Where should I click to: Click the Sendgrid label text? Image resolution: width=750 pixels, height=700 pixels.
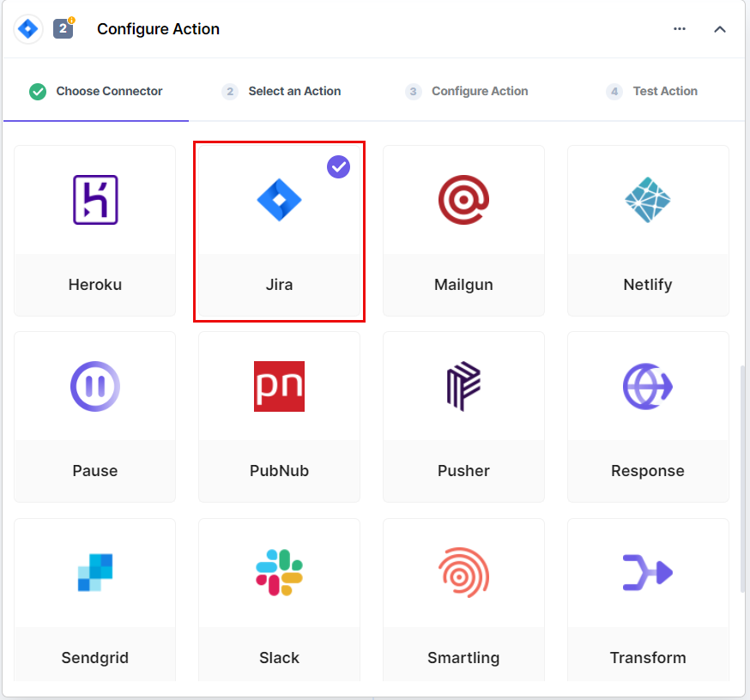coord(95,658)
